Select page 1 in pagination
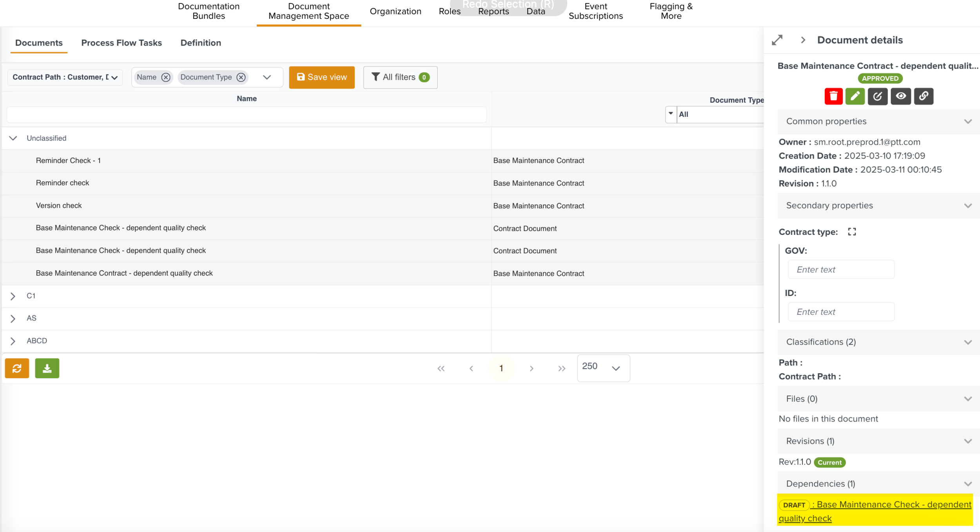Image resolution: width=980 pixels, height=532 pixels. 501,368
